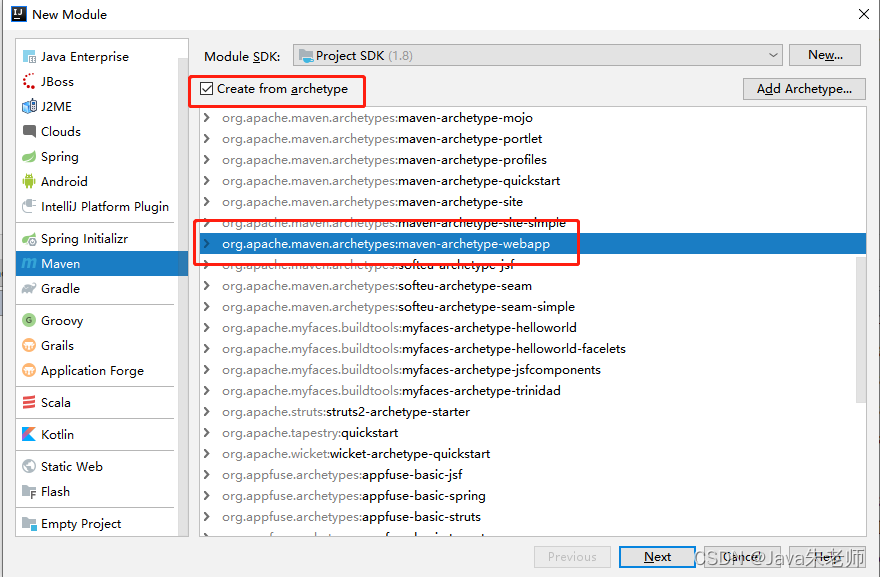Click the Help button

point(827,557)
